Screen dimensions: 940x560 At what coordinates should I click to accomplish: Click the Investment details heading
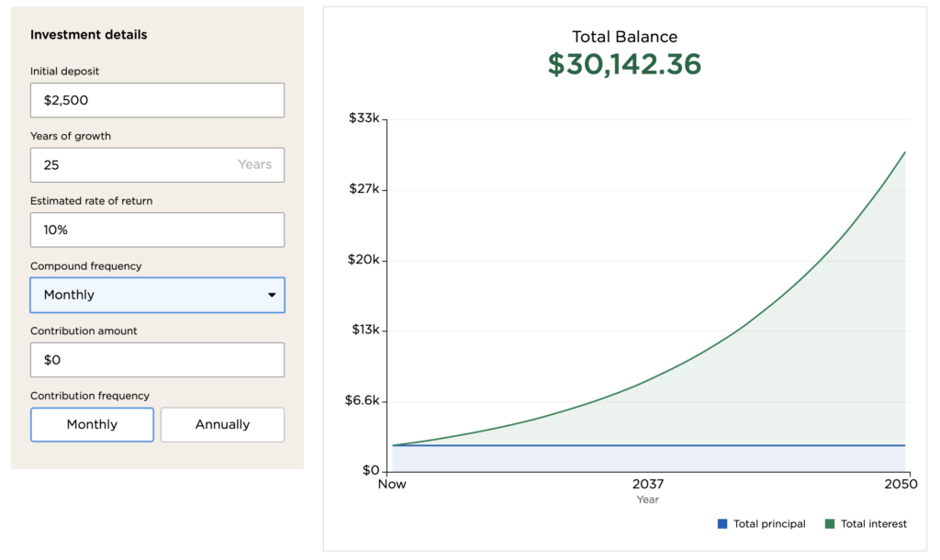88,35
